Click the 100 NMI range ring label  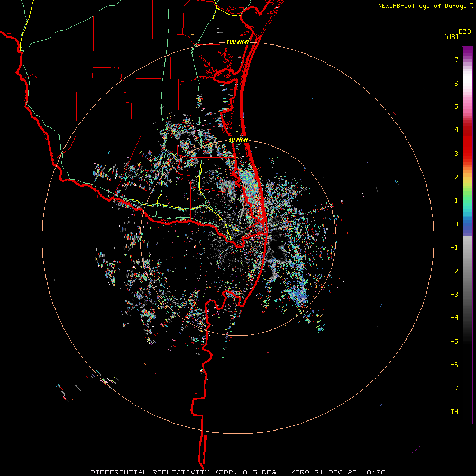pos(237,42)
